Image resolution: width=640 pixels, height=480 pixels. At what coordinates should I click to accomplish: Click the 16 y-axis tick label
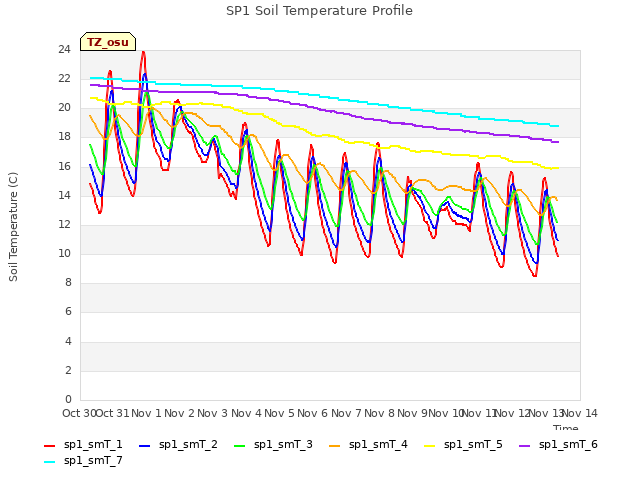click(x=64, y=166)
